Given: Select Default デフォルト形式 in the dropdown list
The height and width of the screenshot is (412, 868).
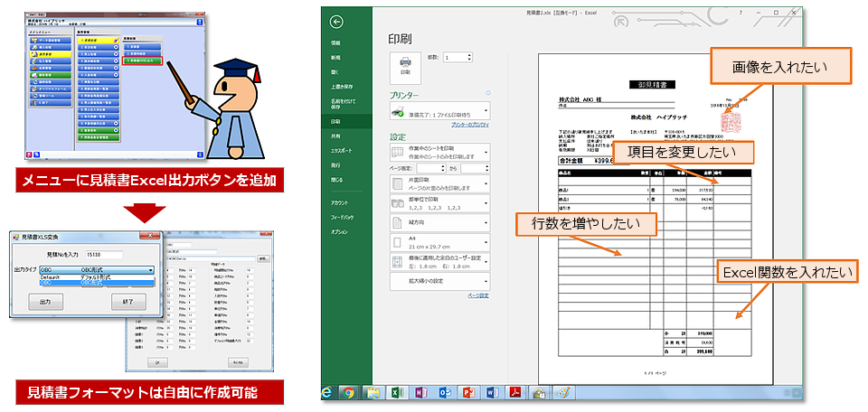Looking at the screenshot, I should click(97, 276).
